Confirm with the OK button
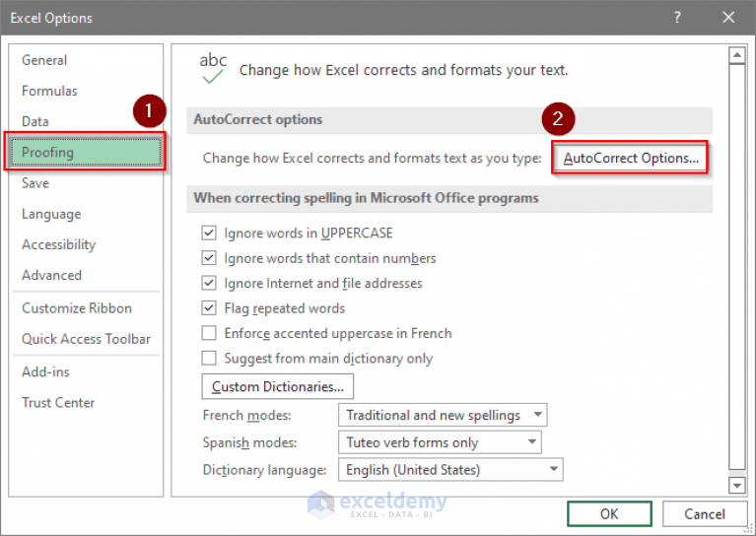 609,513
